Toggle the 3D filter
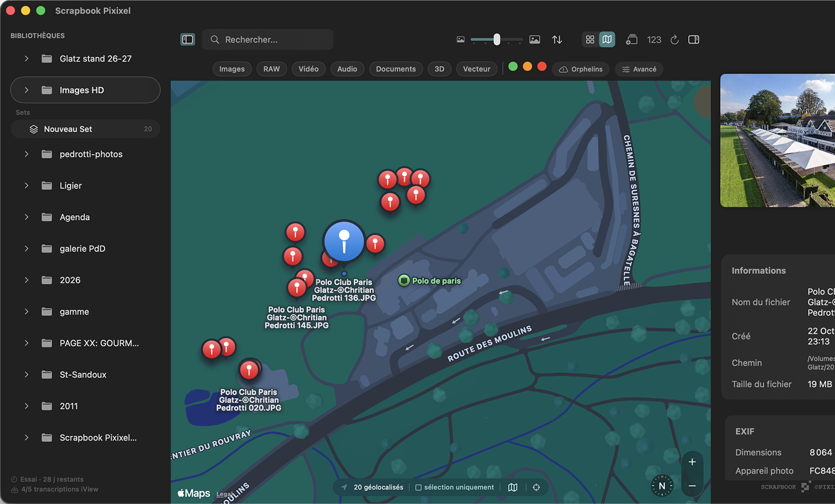The width and height of the screenshot is (835, 504). pos(439,69)
